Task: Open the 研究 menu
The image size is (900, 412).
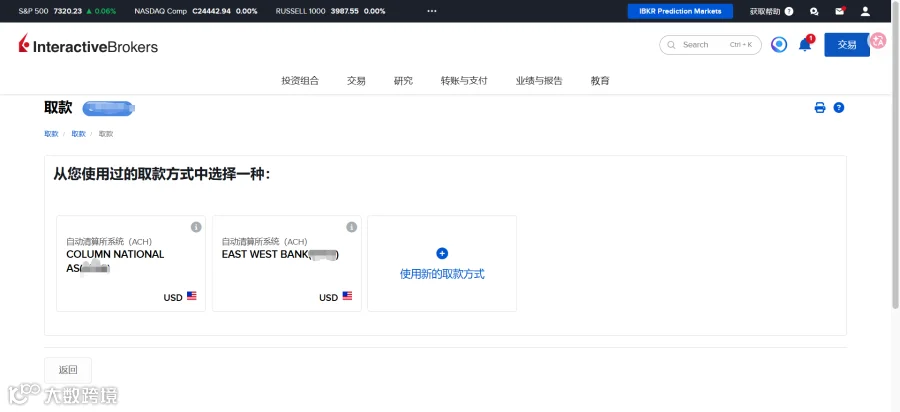Action: (403, 81)
